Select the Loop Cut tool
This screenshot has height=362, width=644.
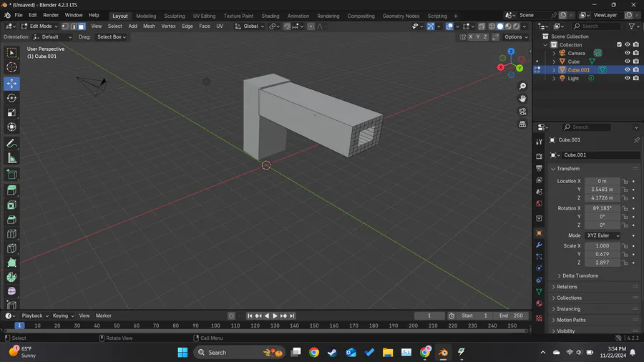point(11,234)
